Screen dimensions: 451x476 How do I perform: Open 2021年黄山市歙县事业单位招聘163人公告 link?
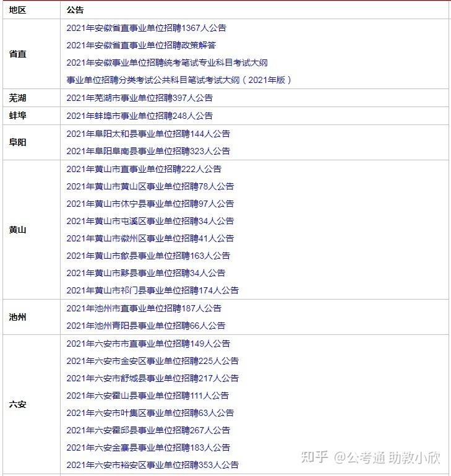[x=148, y=256]
